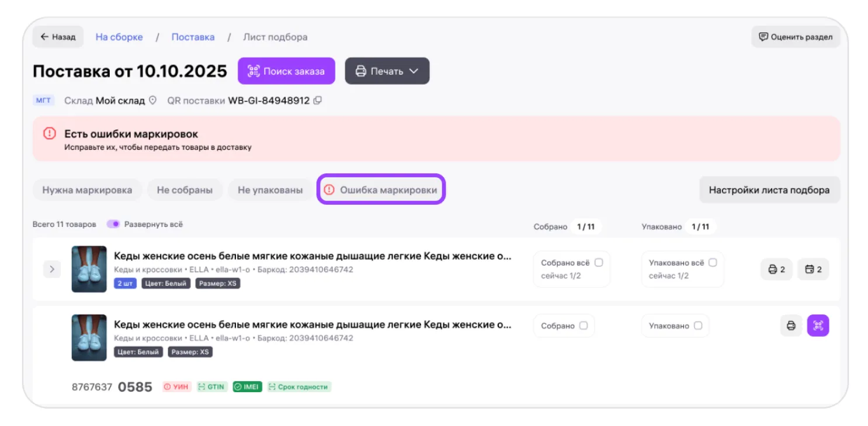This screenshot has height=426, width=868.
Task: Click the first sneakers product thumbnail
Action: 89,269
